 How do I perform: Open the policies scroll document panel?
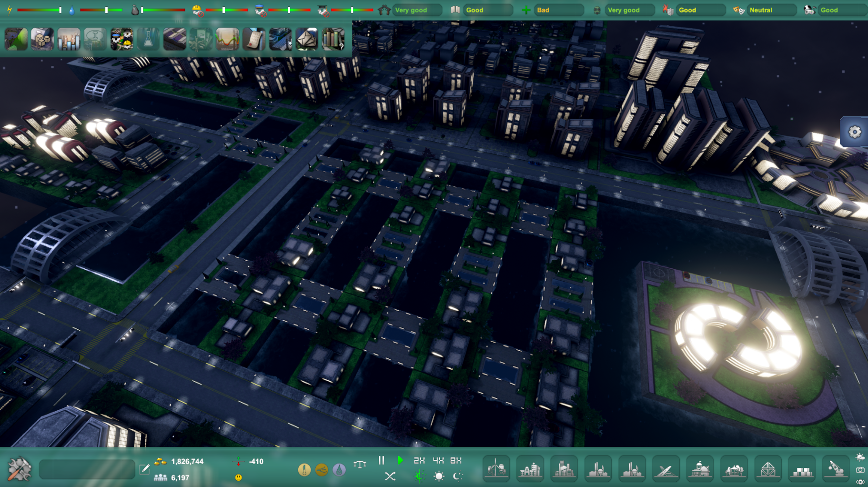(254, 39)
